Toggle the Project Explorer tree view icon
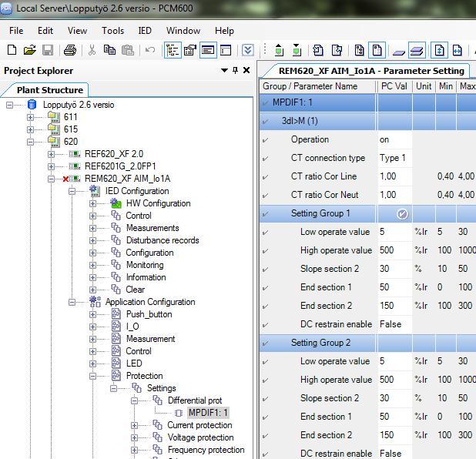 [173, 50]
